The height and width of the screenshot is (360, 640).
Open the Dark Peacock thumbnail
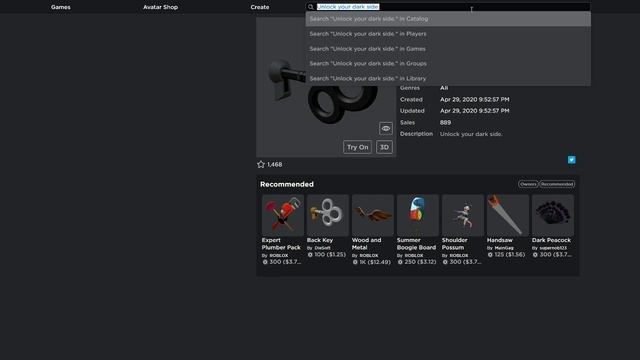click(553, 215)
